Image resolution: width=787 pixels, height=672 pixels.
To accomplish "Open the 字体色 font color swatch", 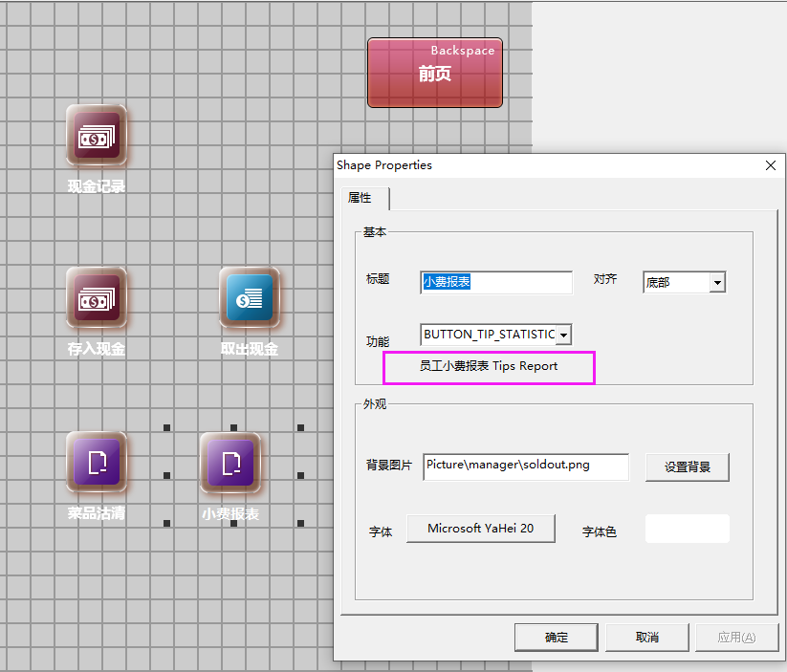I will point(688,529).
